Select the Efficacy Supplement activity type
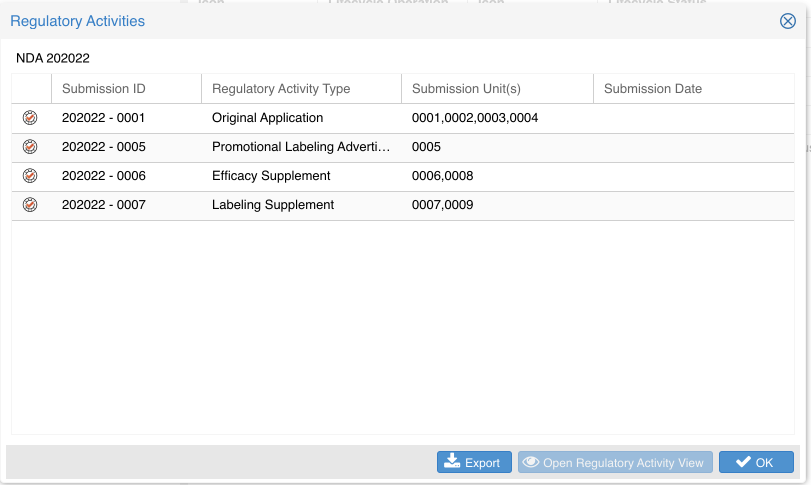Image resolution: width=811 pixels, height=485 pixels. point(271,176)
